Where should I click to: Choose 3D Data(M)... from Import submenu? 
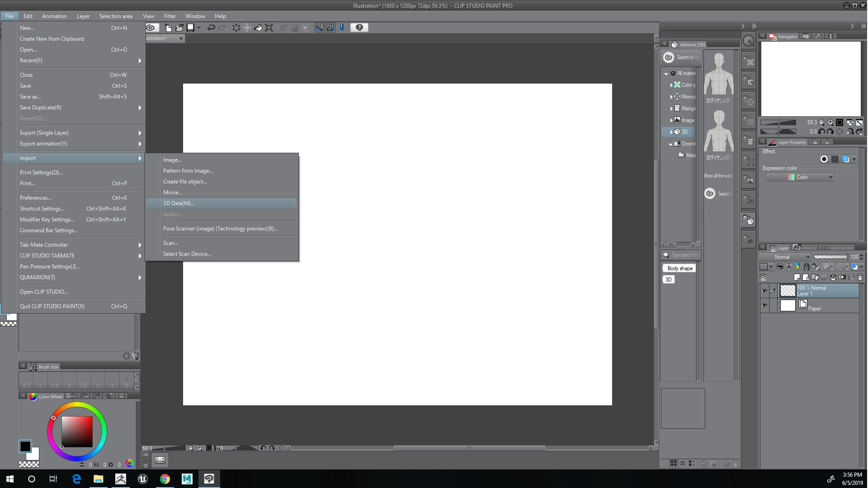pos(179,203)
